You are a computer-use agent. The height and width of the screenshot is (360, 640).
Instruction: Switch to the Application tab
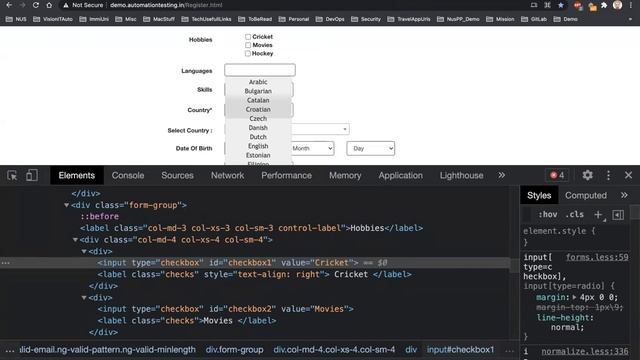(400, 176)
